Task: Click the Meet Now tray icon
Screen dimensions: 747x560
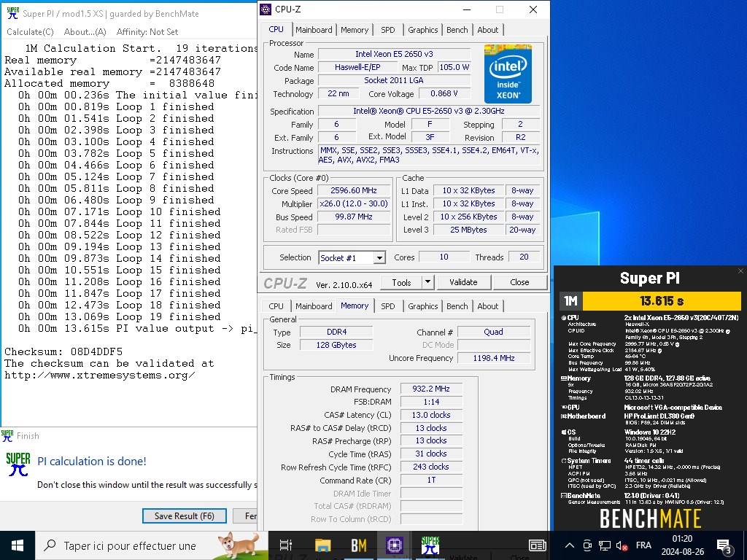Action: tap(587, 545)
